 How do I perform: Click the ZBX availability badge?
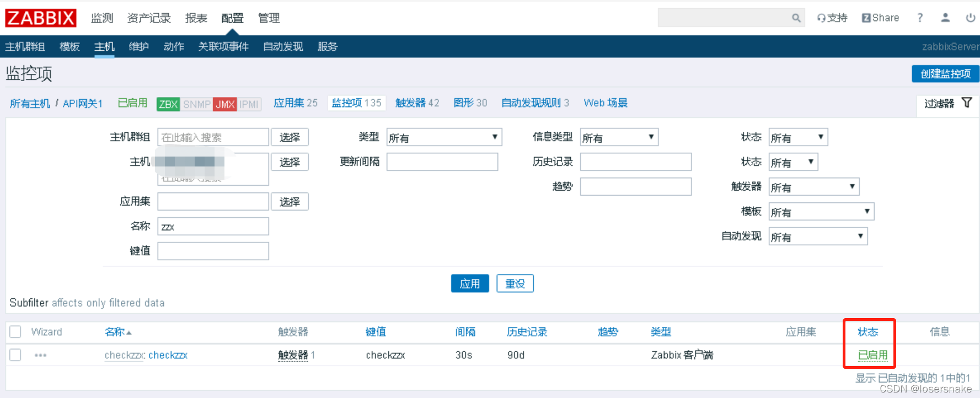pyautogui.click(x=168, y=104)
